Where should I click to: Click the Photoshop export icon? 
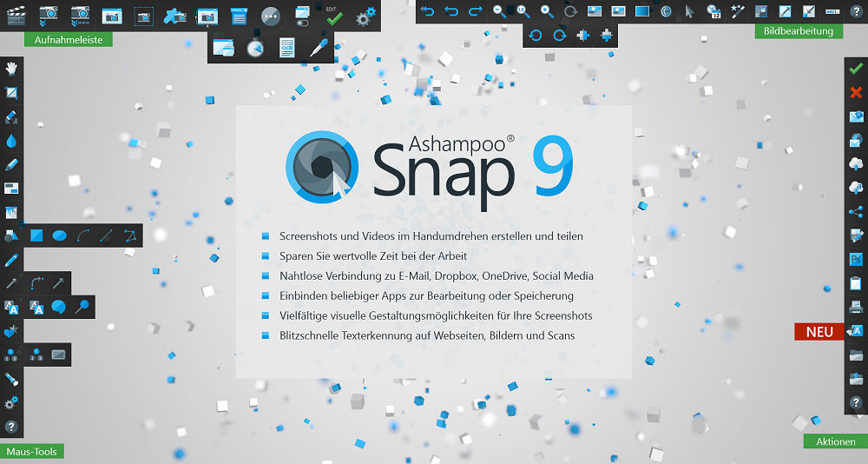point(856,259)
